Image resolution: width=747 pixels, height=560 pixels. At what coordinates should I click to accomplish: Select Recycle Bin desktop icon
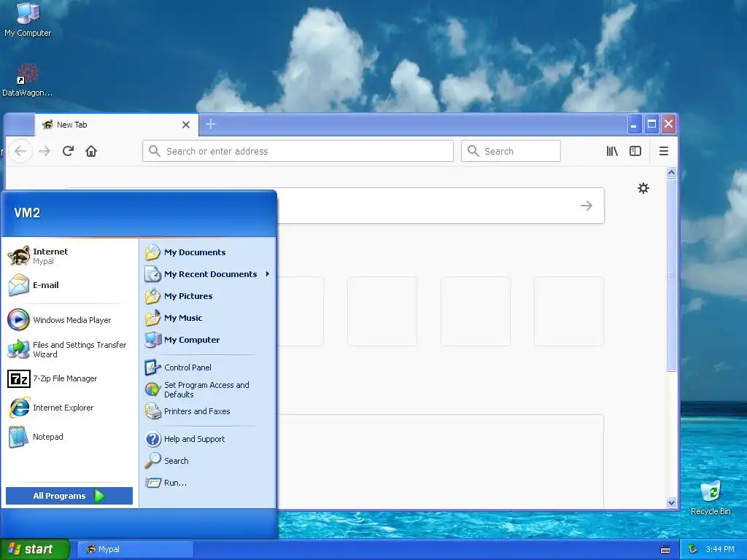[x=711, y=498]
